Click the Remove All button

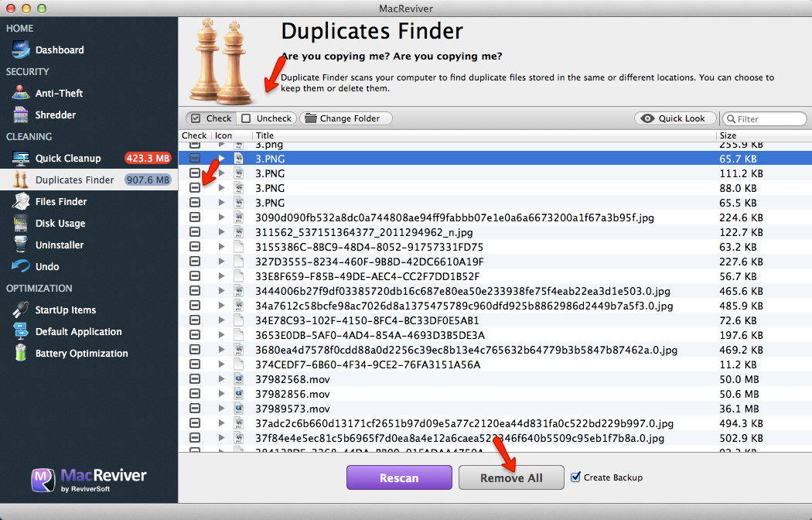(511, 478)
